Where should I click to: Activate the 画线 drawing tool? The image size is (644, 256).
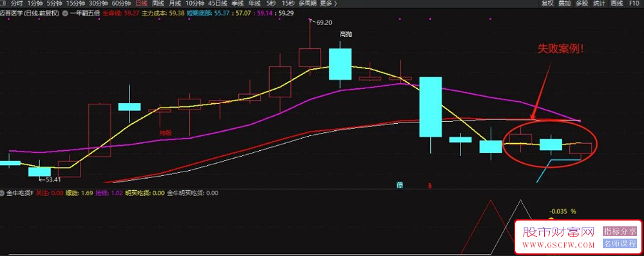[x=616, y=3]
